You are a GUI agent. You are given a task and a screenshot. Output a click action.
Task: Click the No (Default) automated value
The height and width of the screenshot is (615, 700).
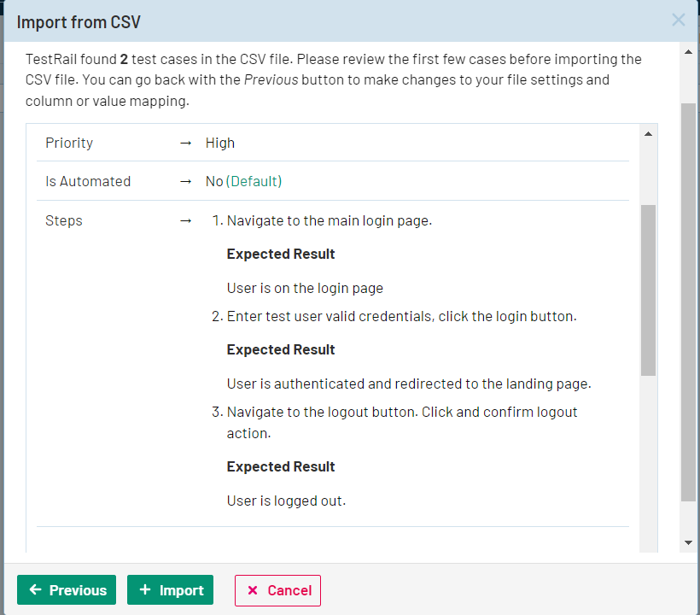click(243, 181)
